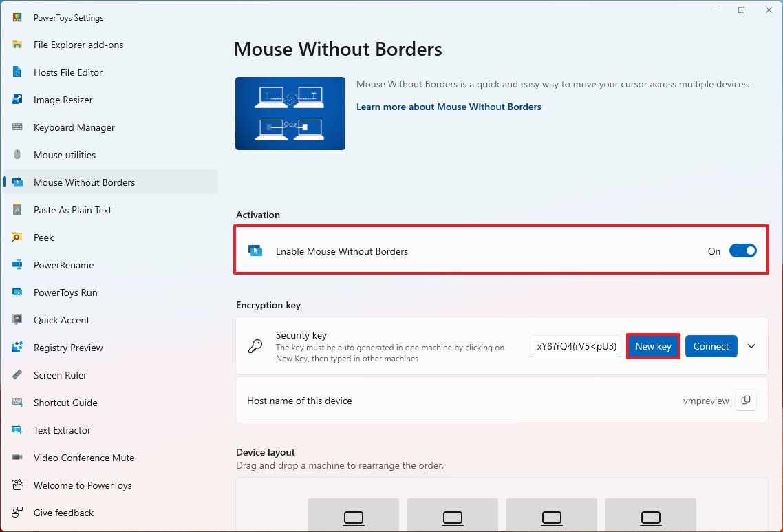The height and width of the screenshot is (532, 783).
Task: Click the Registry Preview icon
Action: click(18, 348)
